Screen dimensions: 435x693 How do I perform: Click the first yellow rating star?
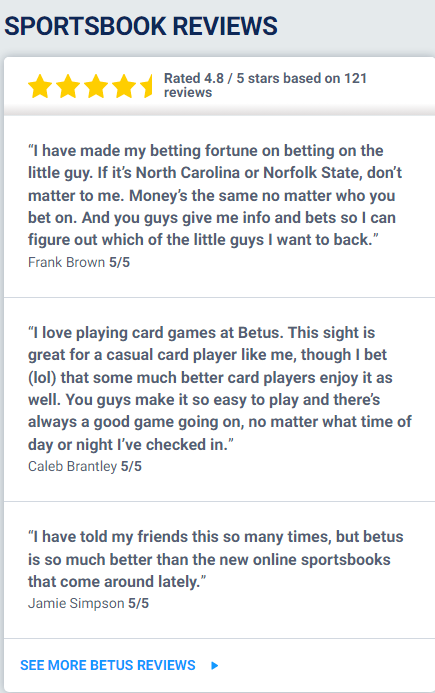coord(41,86)
